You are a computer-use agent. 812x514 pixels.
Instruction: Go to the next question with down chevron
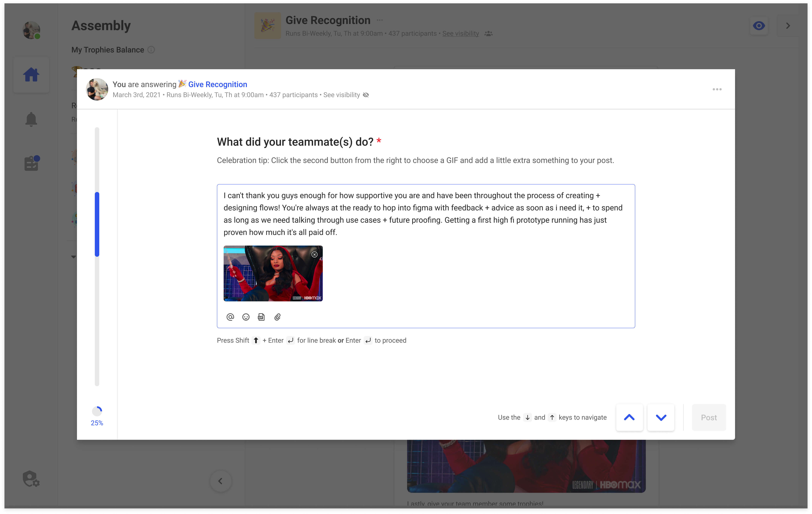pos(661,417)
